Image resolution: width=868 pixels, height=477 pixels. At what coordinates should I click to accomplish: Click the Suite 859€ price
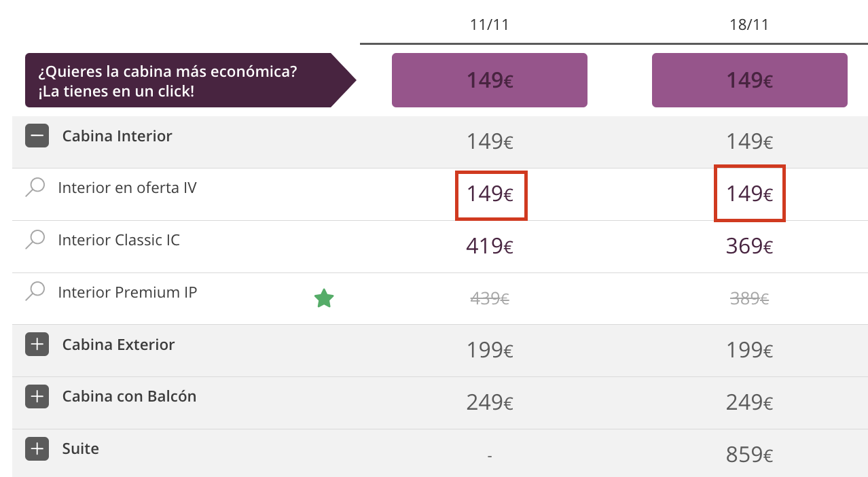pos(750,455)
